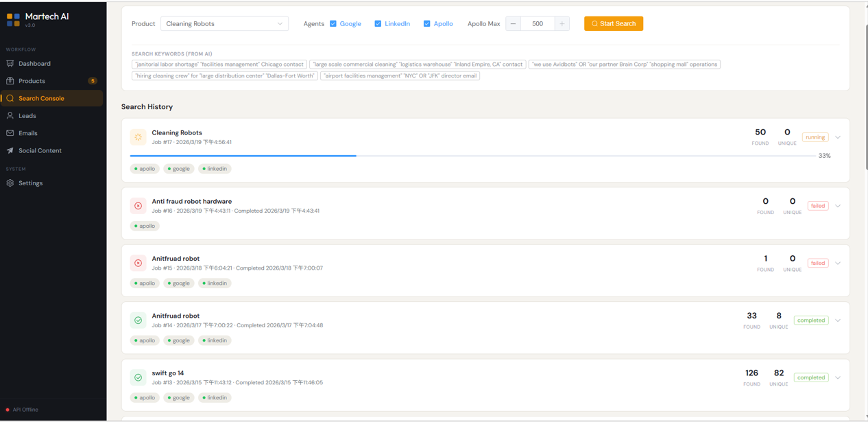Click the Leads person icon in sidebar
The height and width of the screenshot is (422, 868).
click(x=10, y=116)
